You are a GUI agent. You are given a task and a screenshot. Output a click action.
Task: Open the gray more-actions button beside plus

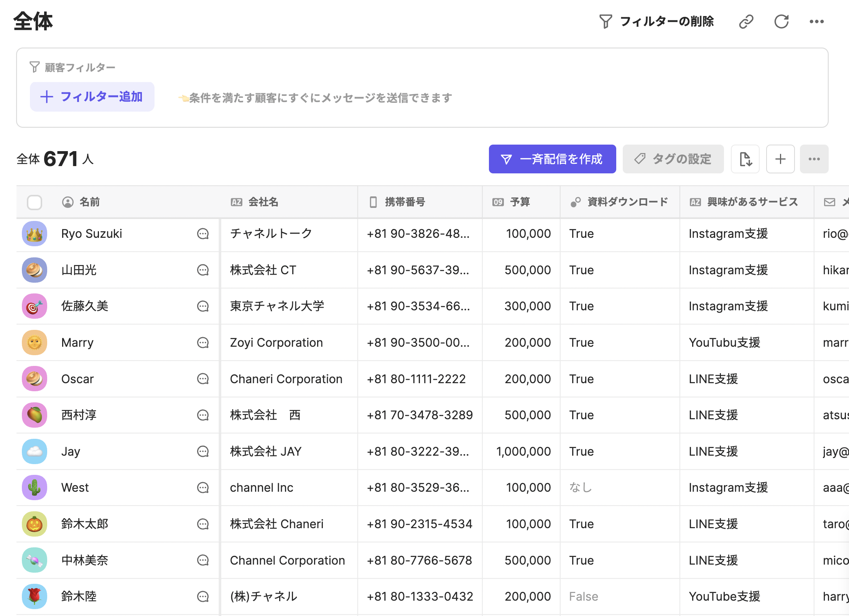814,159
